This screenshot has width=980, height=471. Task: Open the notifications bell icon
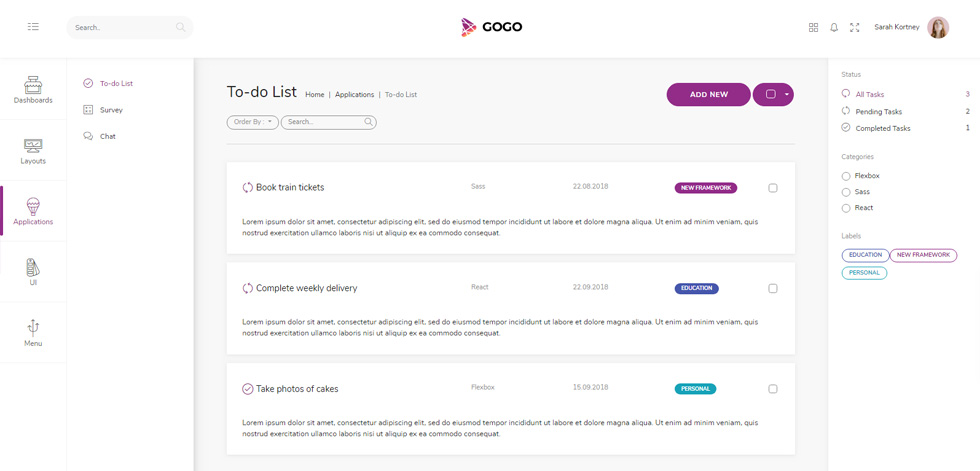tap(834, 27)
